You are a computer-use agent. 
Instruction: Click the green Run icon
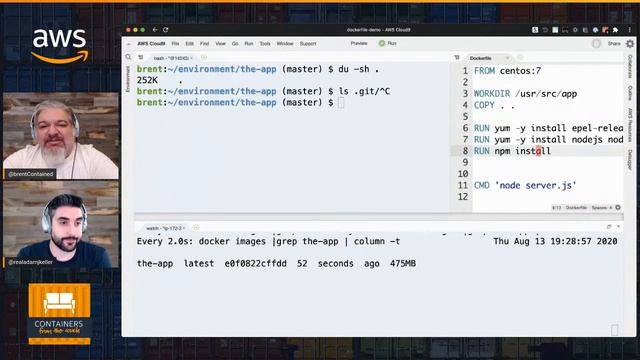click(x=382, y=43)
